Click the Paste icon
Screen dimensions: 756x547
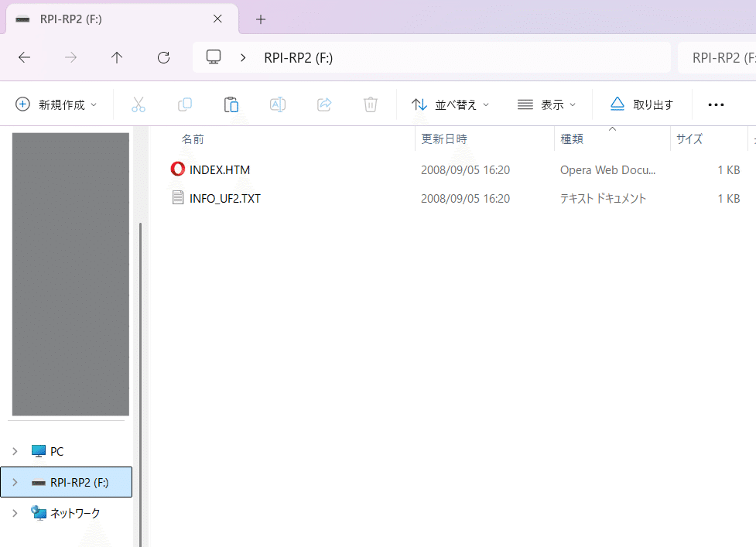pos(231,104)
